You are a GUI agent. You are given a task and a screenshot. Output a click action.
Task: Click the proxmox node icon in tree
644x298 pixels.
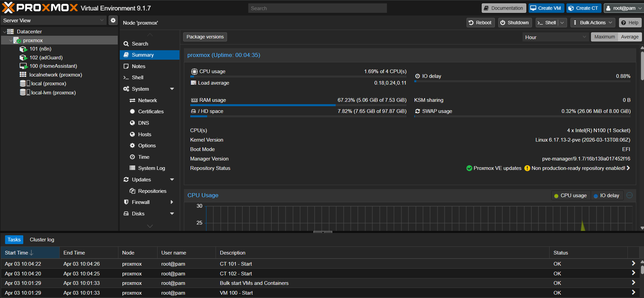pyautogui.click(x=17, y=40)
